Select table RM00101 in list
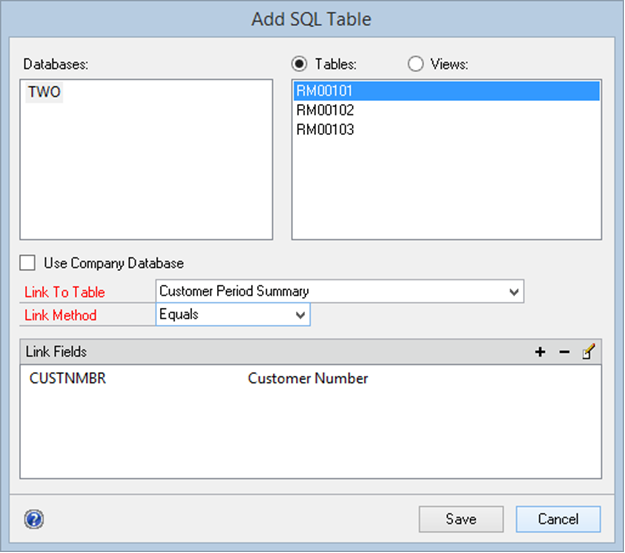 446,91
